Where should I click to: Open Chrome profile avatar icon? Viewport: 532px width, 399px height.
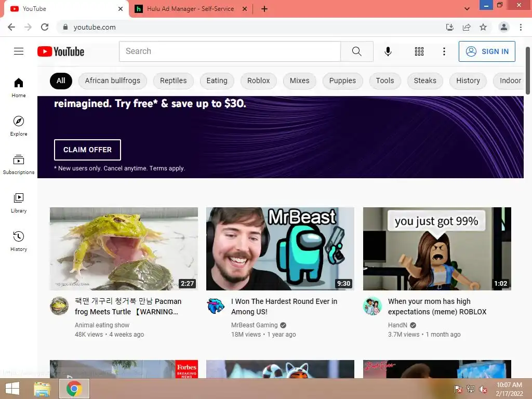504,27
